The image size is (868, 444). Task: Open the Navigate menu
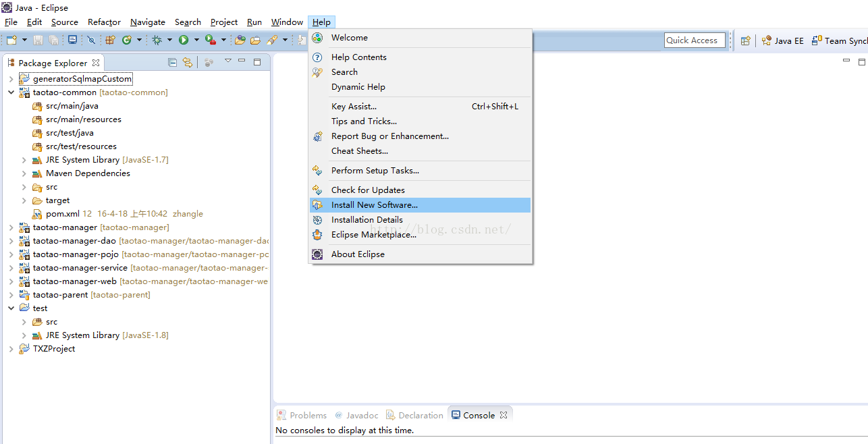[x=148, y=22]
